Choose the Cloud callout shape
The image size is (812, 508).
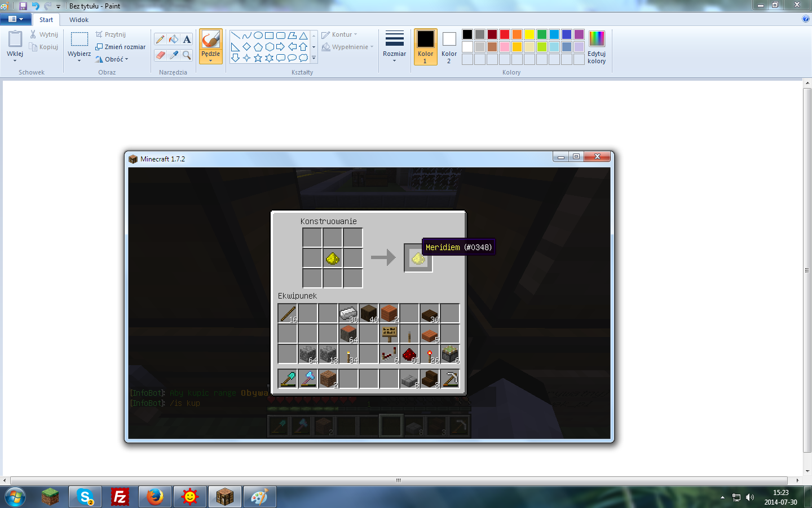[x=303, y=58]
